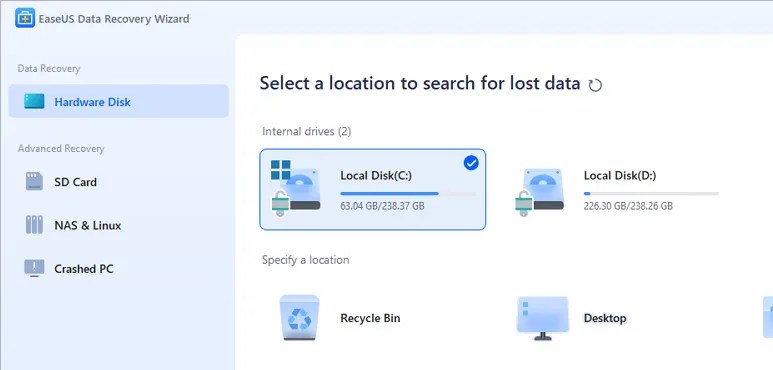Click the NAS & Linux server icon

pyautogui.click(x=34, y=225)
